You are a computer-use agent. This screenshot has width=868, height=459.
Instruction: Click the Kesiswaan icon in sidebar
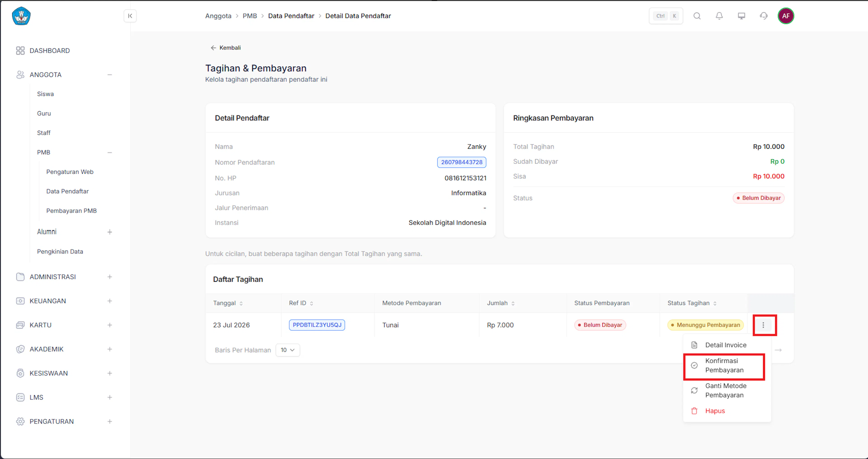[20, 373]
